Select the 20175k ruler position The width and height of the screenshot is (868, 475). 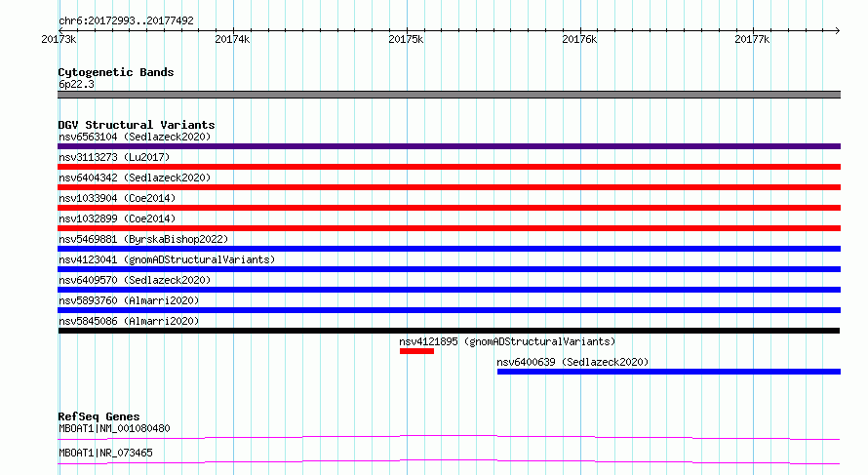[406, 39]
